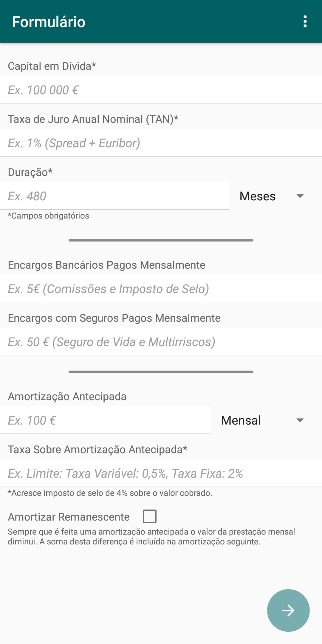
Task: Enable the Amortizar Remanescente checkbox
Action: coord(150,516)
